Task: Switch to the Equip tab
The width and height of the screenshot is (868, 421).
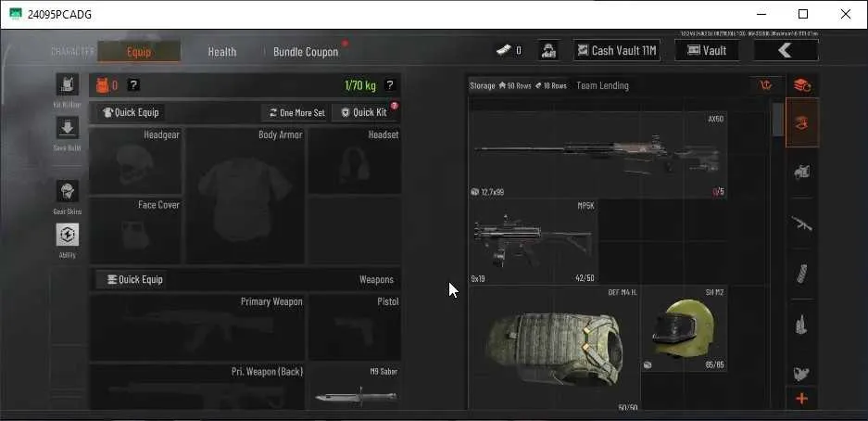Action: click(139, 52)
